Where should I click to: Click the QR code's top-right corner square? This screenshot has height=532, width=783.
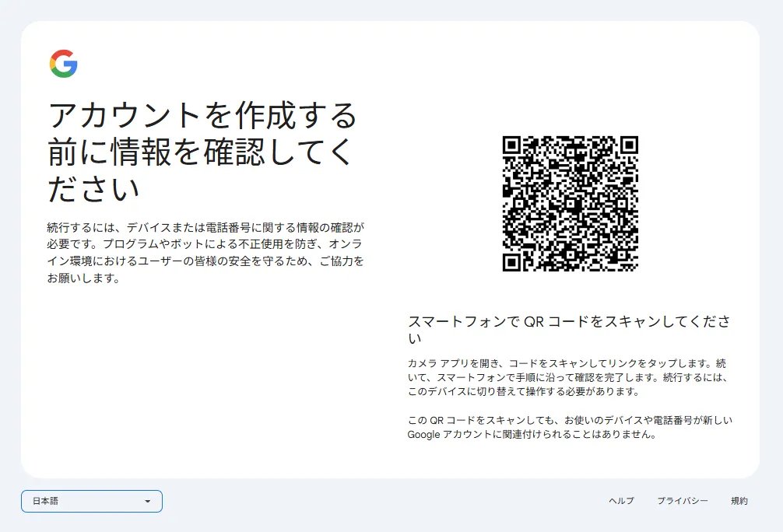click(628, 146)
